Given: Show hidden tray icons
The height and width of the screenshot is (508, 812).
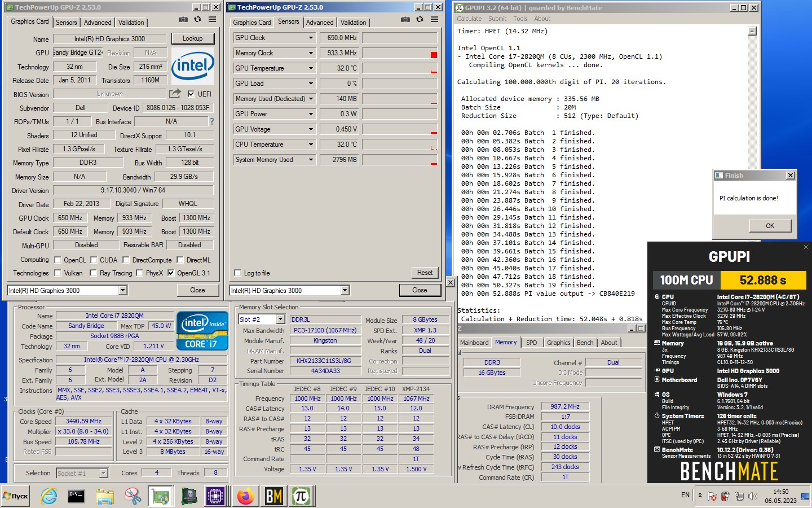Looking at the screenshot, I should point(700,496).
